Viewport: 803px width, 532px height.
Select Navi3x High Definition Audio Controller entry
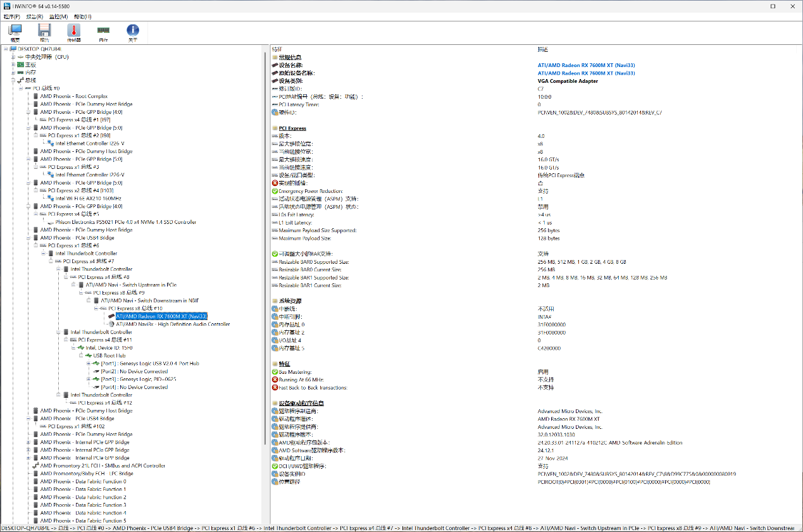173,324
